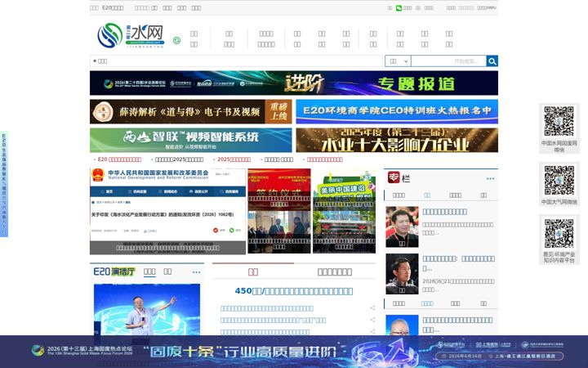Viewport: 588px width, 368px height.
Task: Click the vertical E20 side tab on left edge
Action: click(x=4, y=184)
